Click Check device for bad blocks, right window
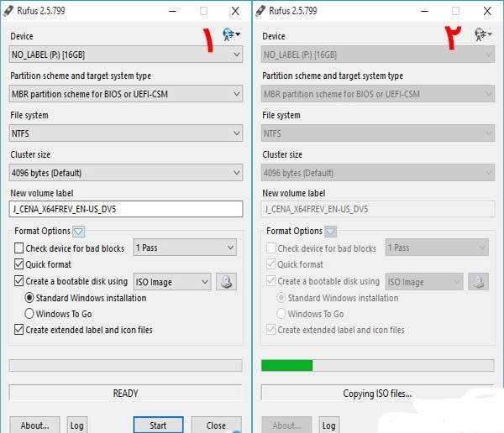 271,248
